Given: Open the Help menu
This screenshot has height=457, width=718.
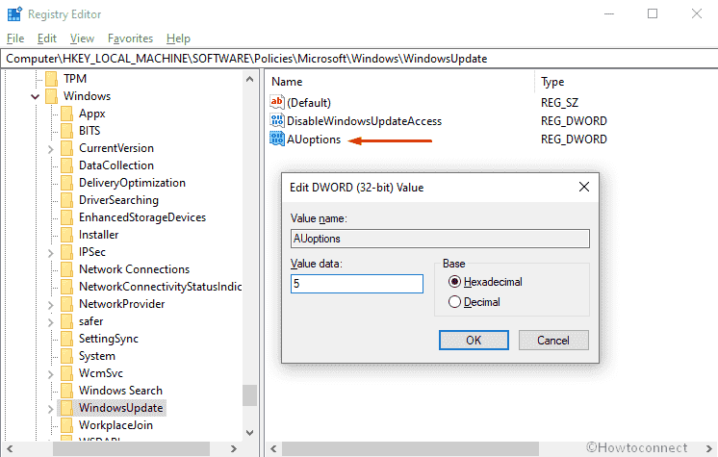Looking at the screenshot, I should coord(178,38).
